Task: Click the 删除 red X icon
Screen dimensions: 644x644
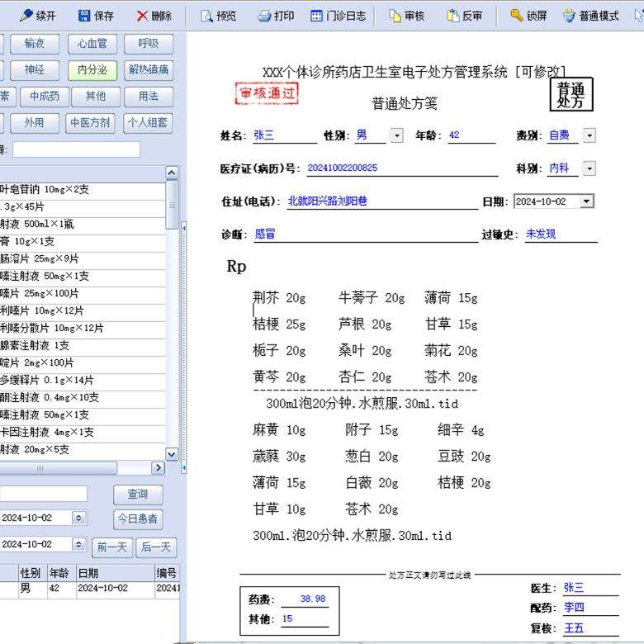Action: (x=142, y=16)
